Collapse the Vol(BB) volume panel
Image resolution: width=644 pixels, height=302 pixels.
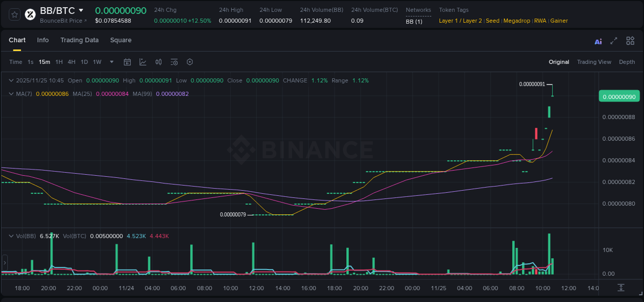click(x=11, y=236)
